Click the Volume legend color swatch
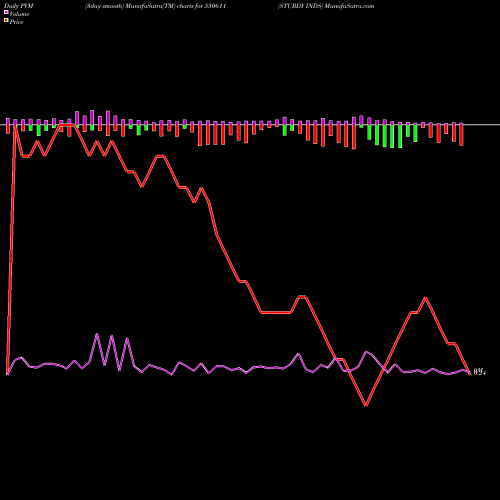 [x=6, y=12]
